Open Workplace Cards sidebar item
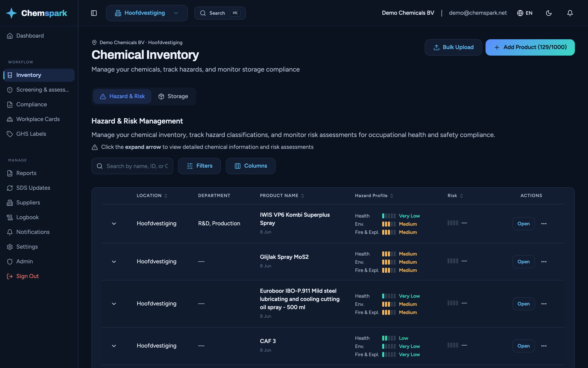The height and width of the screenshot is (368, 588). pyautogui.click(x=39, y=119)
